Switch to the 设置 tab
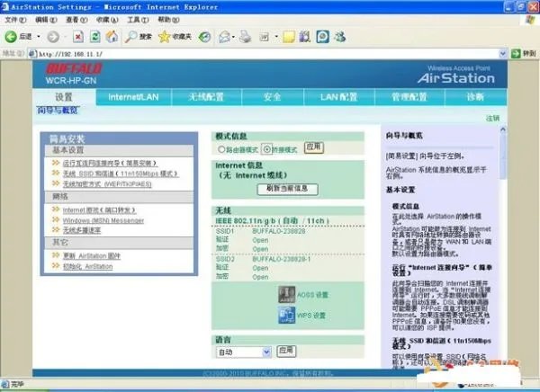 click(64, 97)
